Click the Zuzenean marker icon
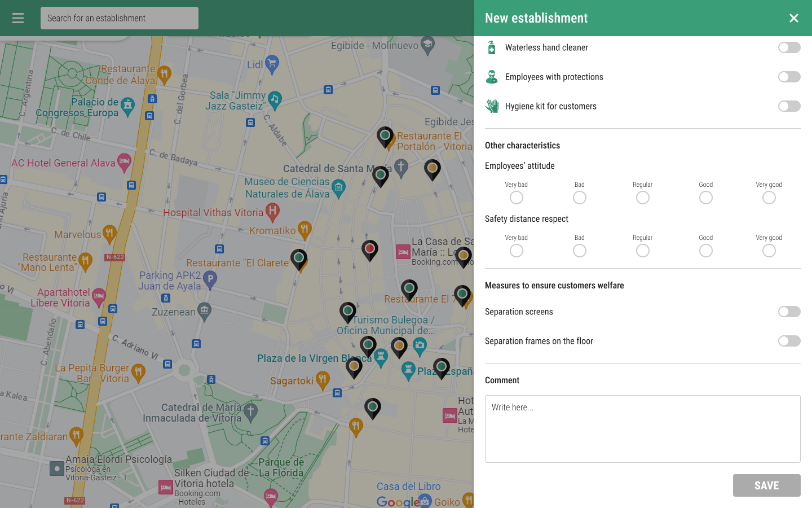 pyautogui.click(x=204, y=312)
